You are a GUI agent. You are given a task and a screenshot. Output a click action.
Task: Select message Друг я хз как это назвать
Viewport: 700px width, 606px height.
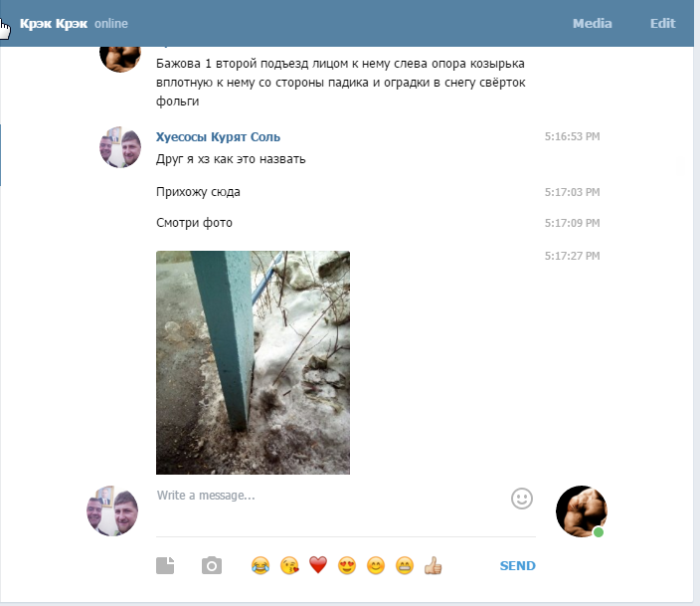point(231,159)
